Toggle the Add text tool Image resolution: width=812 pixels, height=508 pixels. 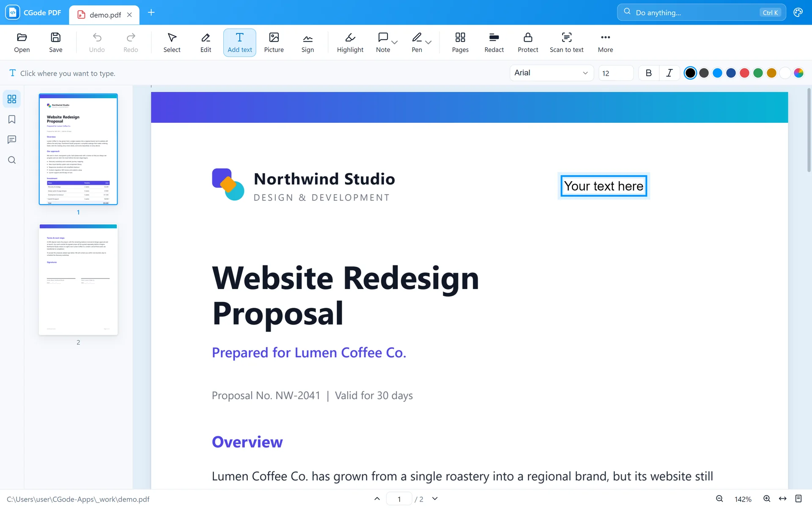(240, 42)
